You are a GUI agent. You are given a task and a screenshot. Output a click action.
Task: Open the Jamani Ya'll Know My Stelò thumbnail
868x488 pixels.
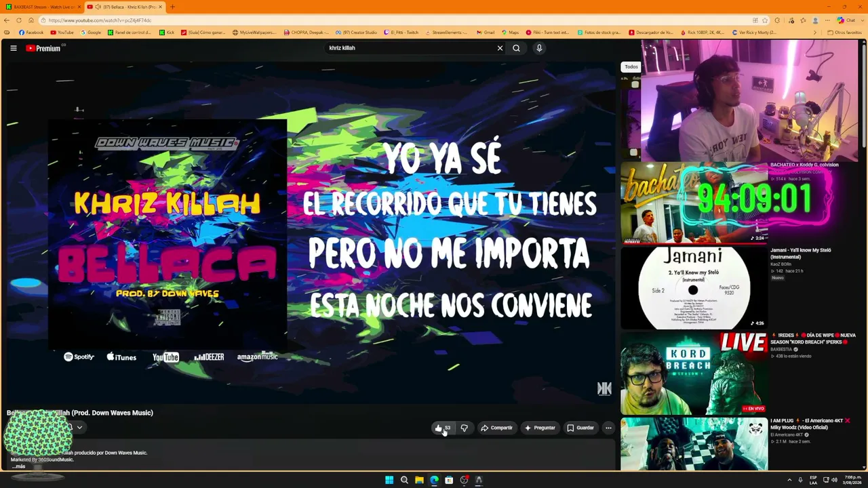(x=694, y=288)
